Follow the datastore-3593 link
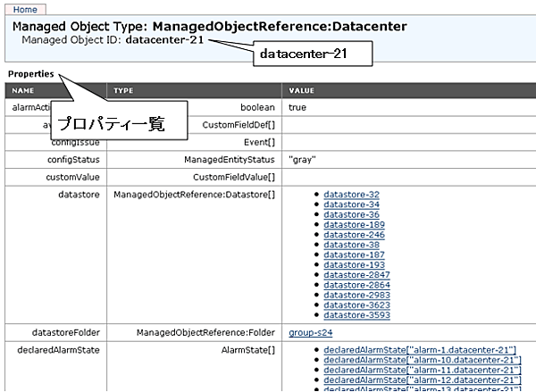This screenshot has height=392, width=536. (x=356, y=314)
